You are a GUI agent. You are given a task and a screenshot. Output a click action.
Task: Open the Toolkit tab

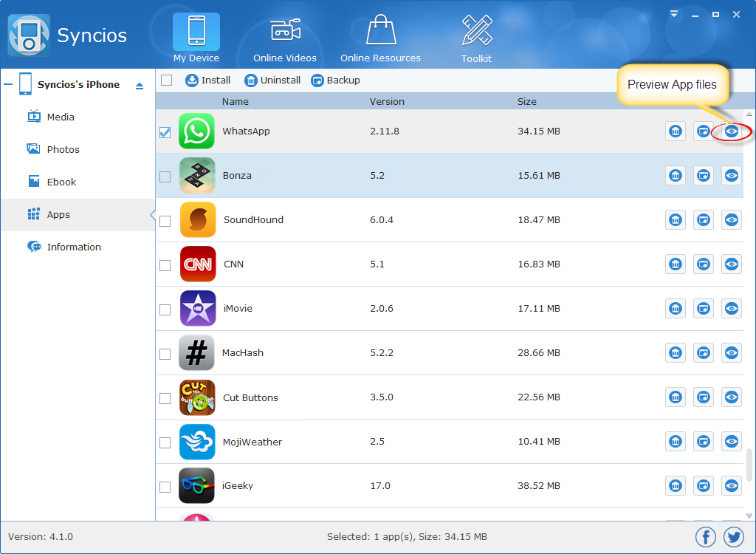pyautogui.click(x=476, y=39)
